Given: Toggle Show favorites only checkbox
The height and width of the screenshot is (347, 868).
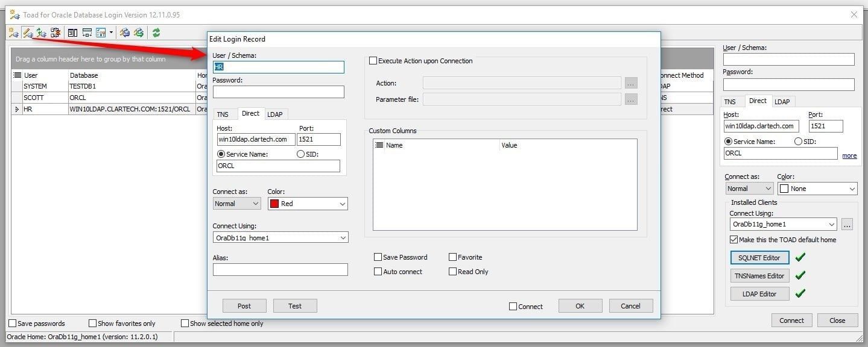Looking at the screenshot, I should coord(92,324).
